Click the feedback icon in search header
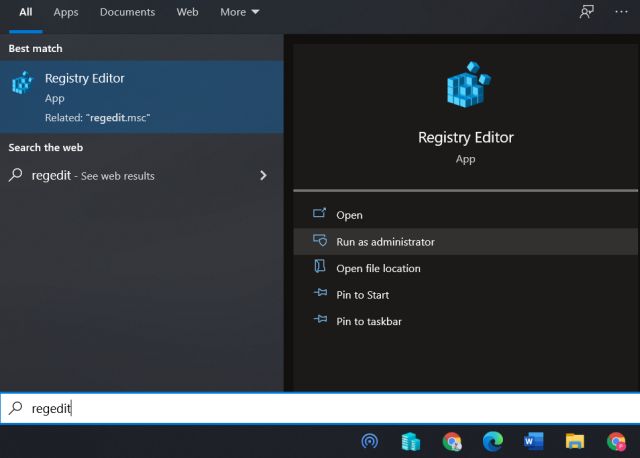 [x=587, y=12]
